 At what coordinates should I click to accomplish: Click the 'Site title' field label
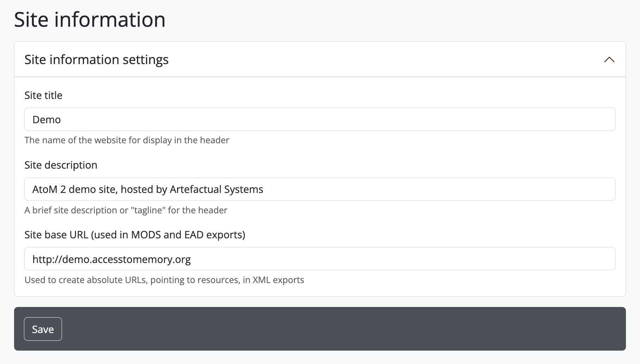coord(43,95)
